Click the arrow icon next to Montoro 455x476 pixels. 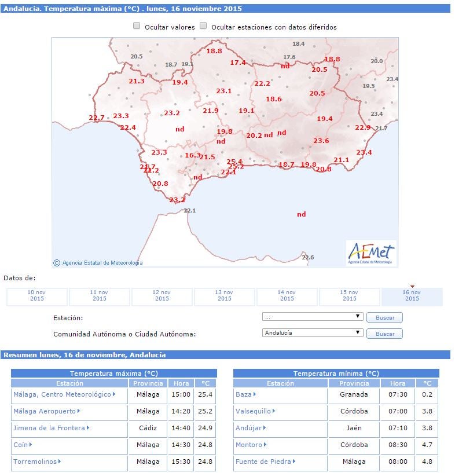(x=265, y=445)
